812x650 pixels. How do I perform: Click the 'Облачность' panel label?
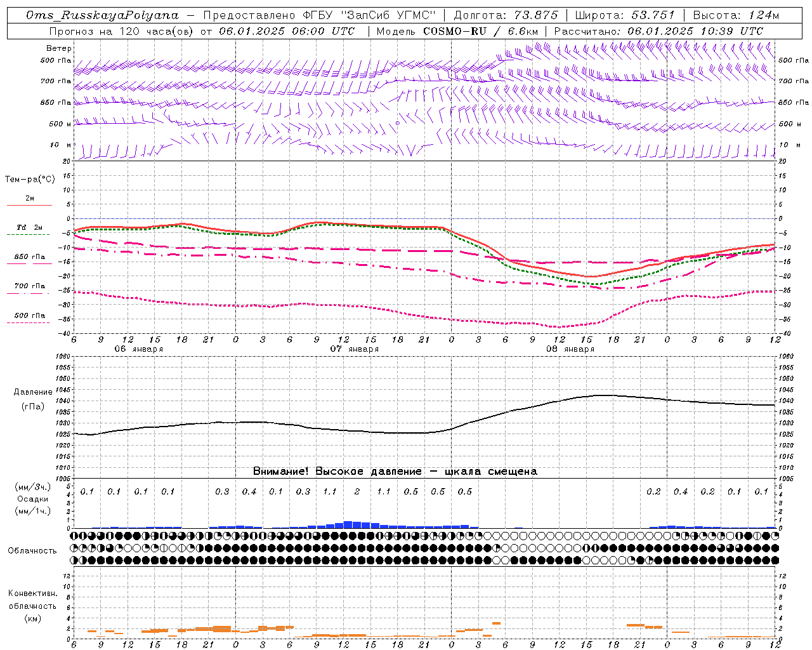32,550
